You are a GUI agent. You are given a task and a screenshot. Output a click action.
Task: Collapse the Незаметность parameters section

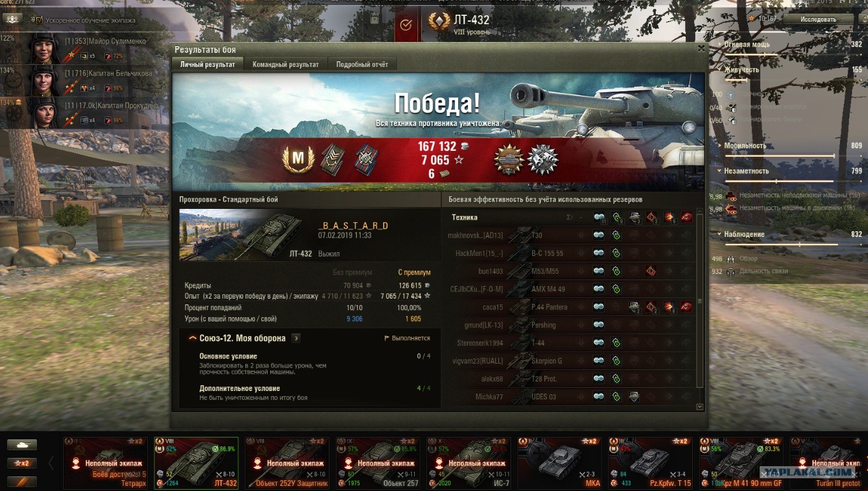click(720, 171)
